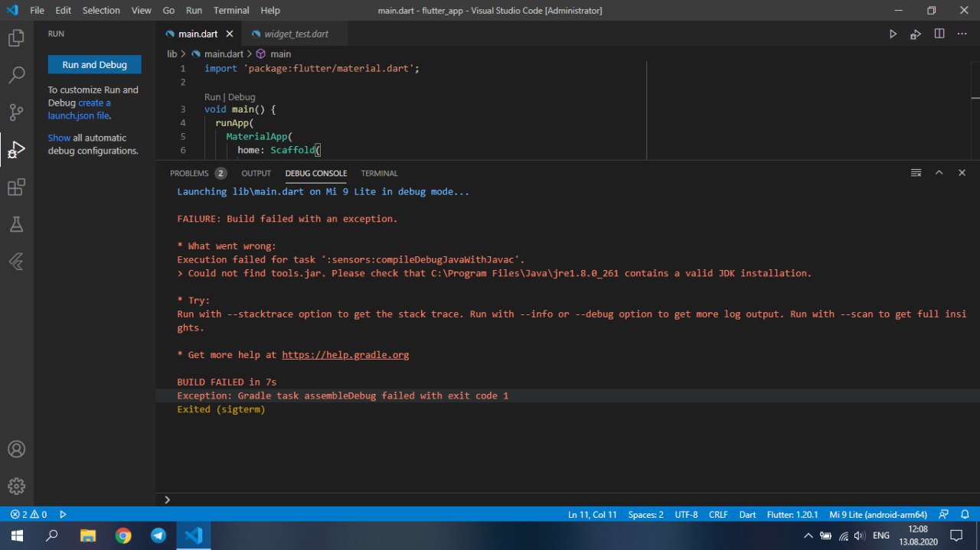This screenshot has height=550, width=980.
Task: Change encoding via UTF-8 status item
Action: coord(686,515)
